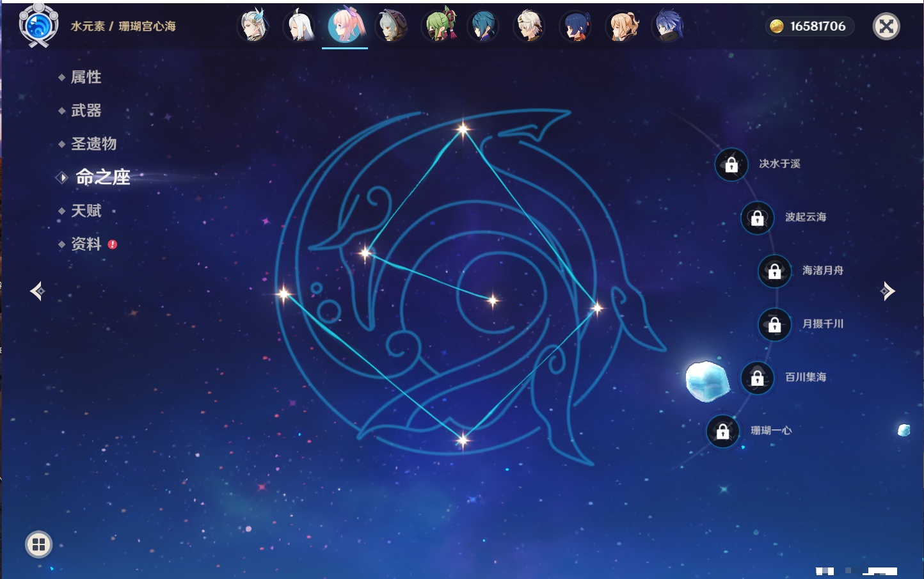Image resolution: width=924 pixels, height=579 pixels.
Task: Select the green-haired masked character portrait
Action: coord(439,26)
